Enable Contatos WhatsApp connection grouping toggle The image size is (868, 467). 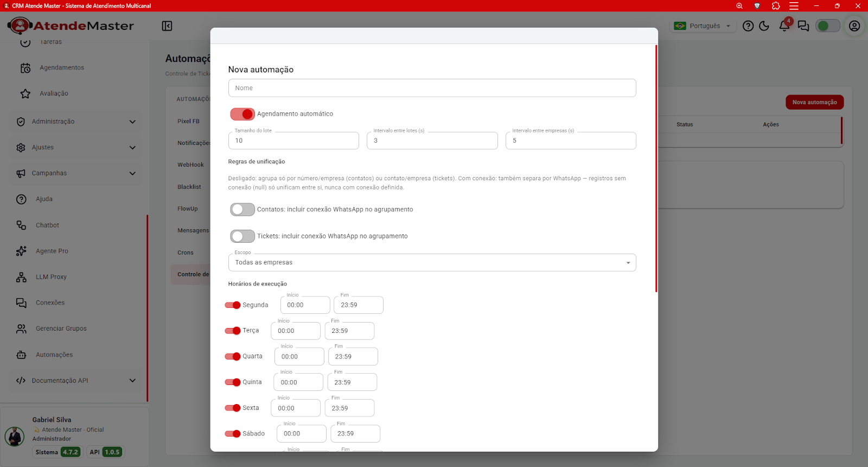click(x=242, y=210)
